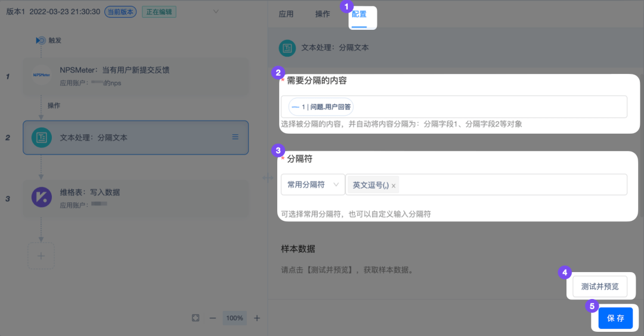The width and height of the screenshot is (644, 336).
Task: Click the 操作 label between steps
Action: (x=54, y=106)
